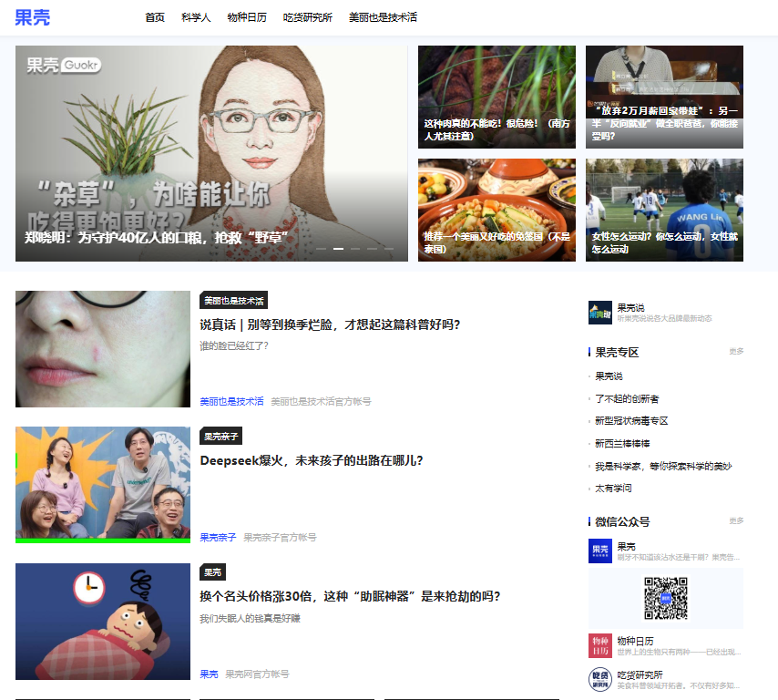The width and height of the screenshot is (778, 700).
Task: Open the 了不起的创新者 sidebar link
Action: [627, 398]
